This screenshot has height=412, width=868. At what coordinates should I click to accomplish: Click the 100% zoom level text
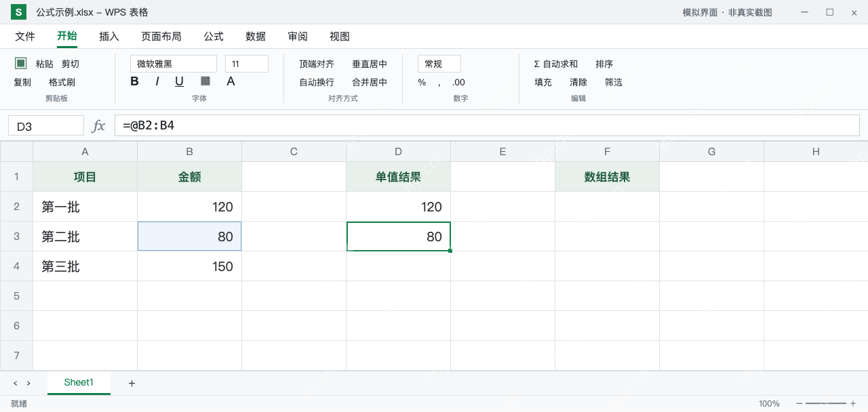tap(769, 404)
